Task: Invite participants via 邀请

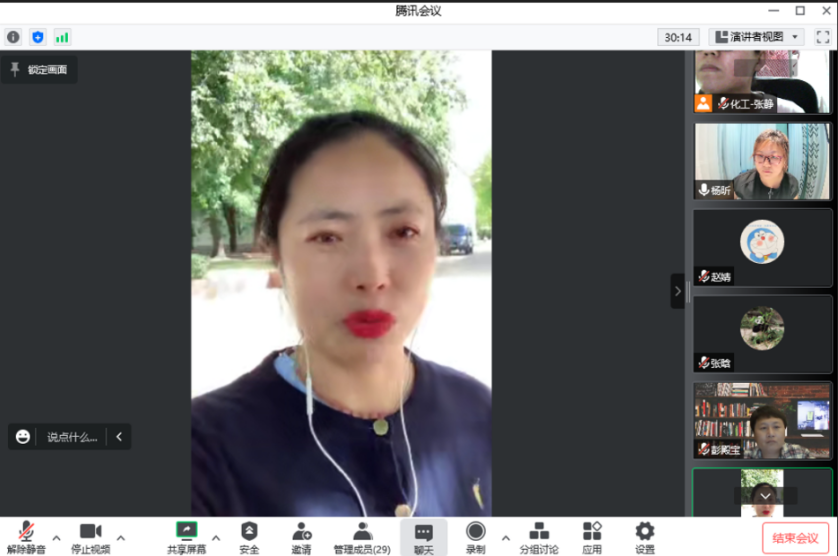Action: (x=301, y=538)
